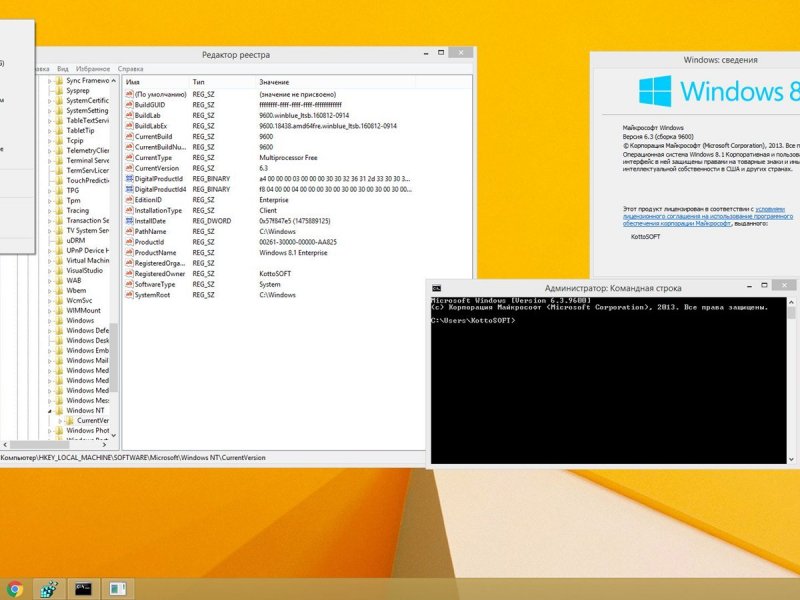Click the REG_DWORD type cell
Screen dimensions: 800x600
click(x=212, y=221)
